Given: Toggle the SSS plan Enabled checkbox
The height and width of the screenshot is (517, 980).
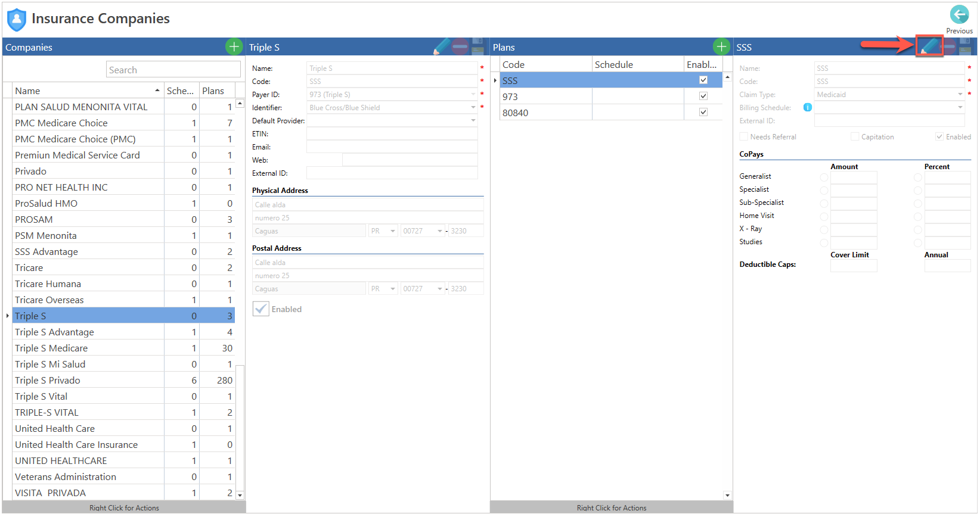Looking at the screenshot, I should pos(939,137).
